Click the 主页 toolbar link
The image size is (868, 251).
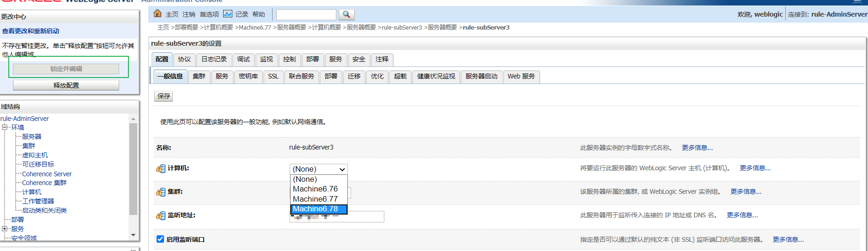coord(172,14)
